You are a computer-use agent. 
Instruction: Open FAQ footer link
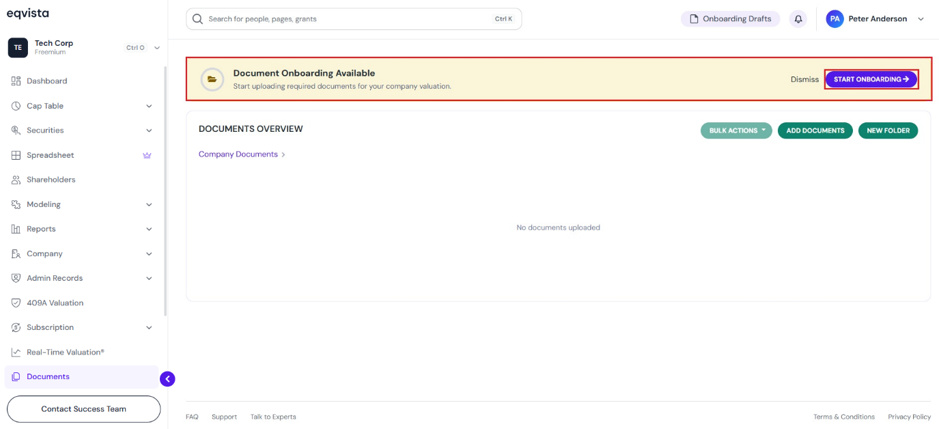[x=192, y=417]
